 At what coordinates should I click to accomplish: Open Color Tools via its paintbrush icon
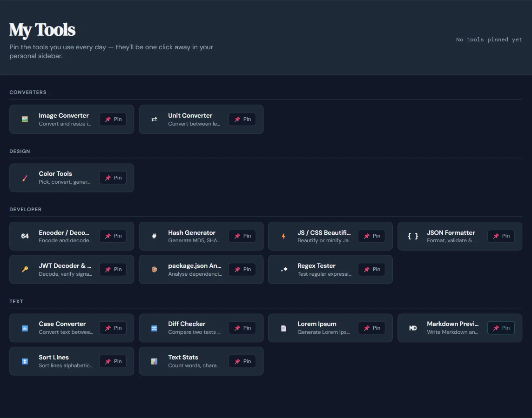[x=24, y=178]
